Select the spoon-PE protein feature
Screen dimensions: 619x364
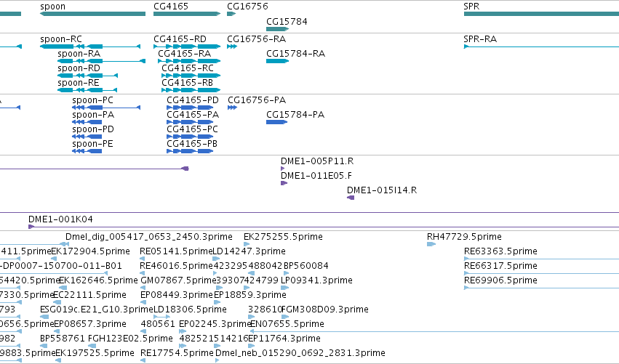tap(87, 151)
